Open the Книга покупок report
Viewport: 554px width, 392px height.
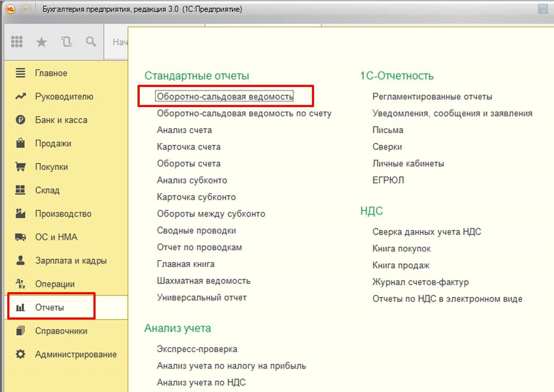(x=401, y=248)
